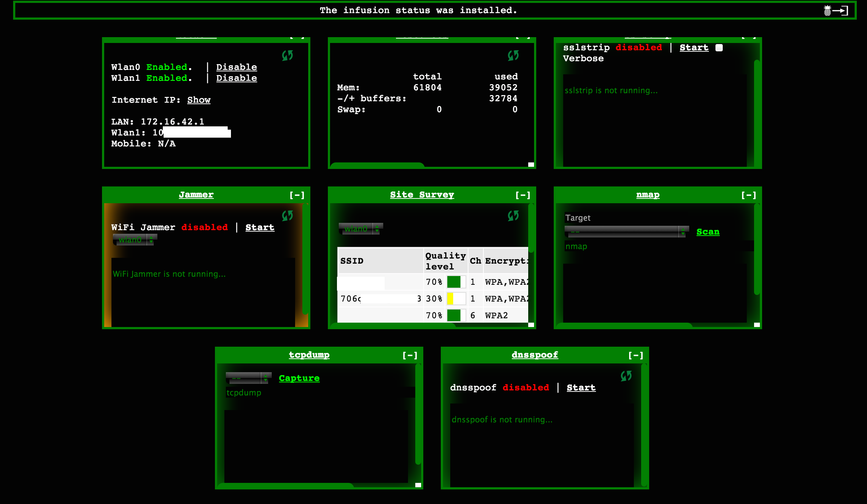This screenshot has height=504, width=867.
Task: Open the tcpdump title link
Action: click(309, 355)
